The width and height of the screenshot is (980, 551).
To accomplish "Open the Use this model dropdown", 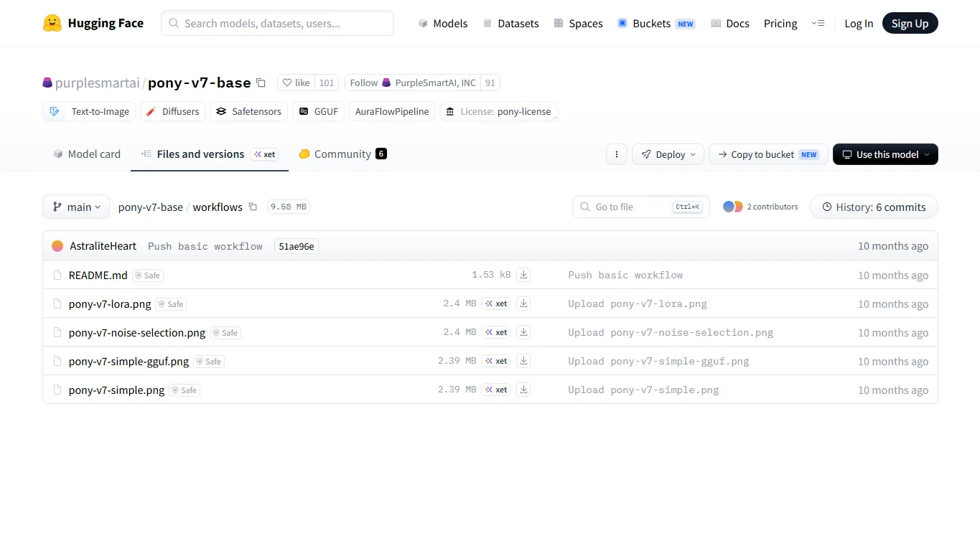I will (x=885, y=154).
